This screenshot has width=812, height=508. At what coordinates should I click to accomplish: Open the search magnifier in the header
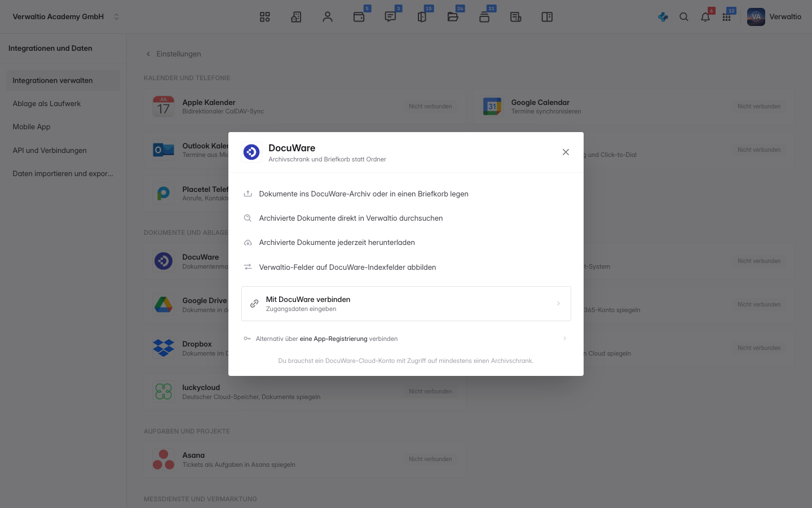(684, 17)
